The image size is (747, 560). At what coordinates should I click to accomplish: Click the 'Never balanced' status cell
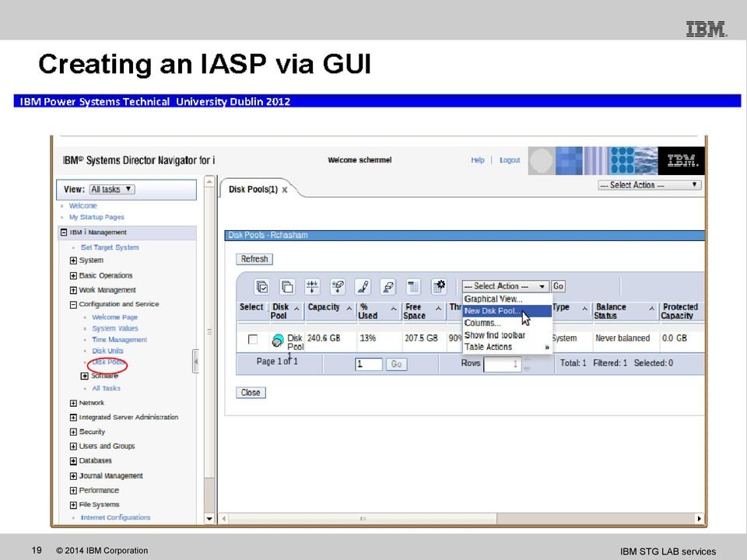point(622,338)
